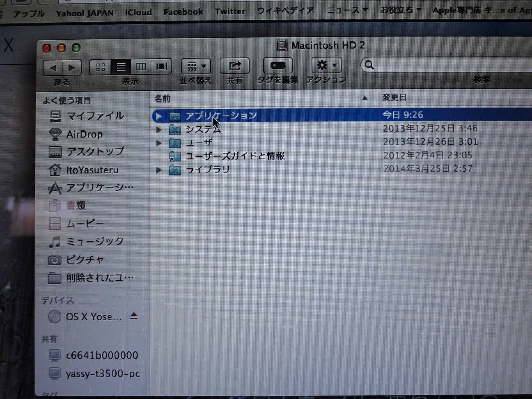Image resolution: width=532 pixels, height=399 pixels.
Task: Select the ライブラリ row name
Action: pos(208,170)
